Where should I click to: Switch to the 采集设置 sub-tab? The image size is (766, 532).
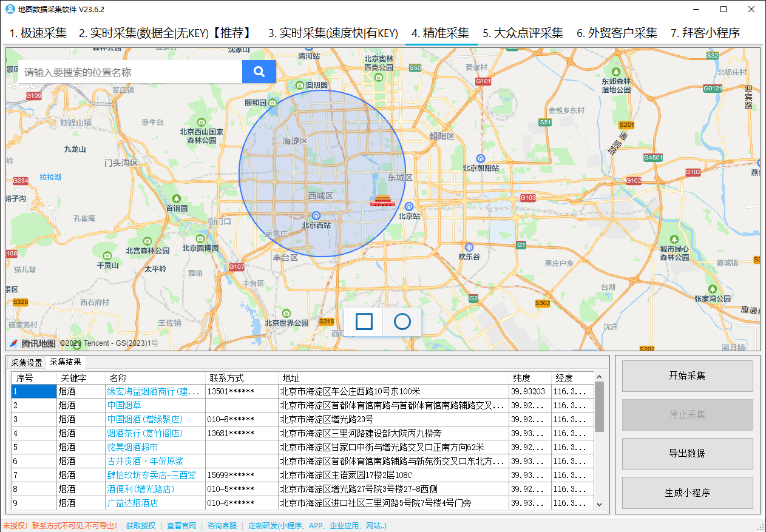(27, 363)
